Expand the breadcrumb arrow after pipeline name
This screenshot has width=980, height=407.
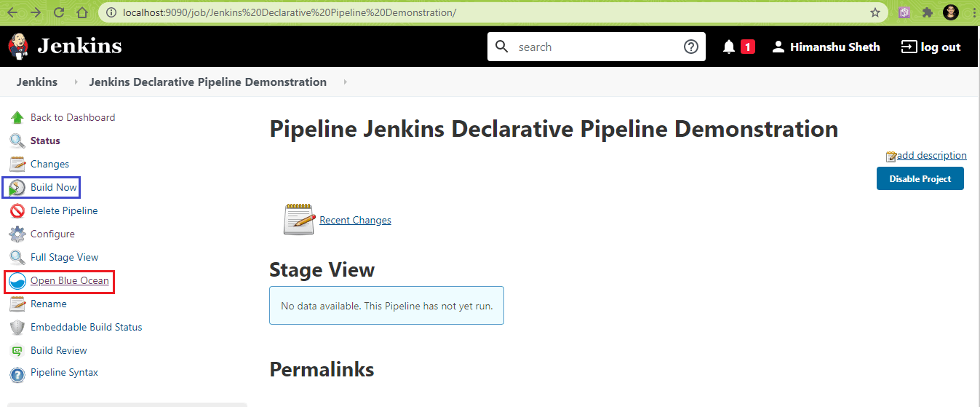346,82
